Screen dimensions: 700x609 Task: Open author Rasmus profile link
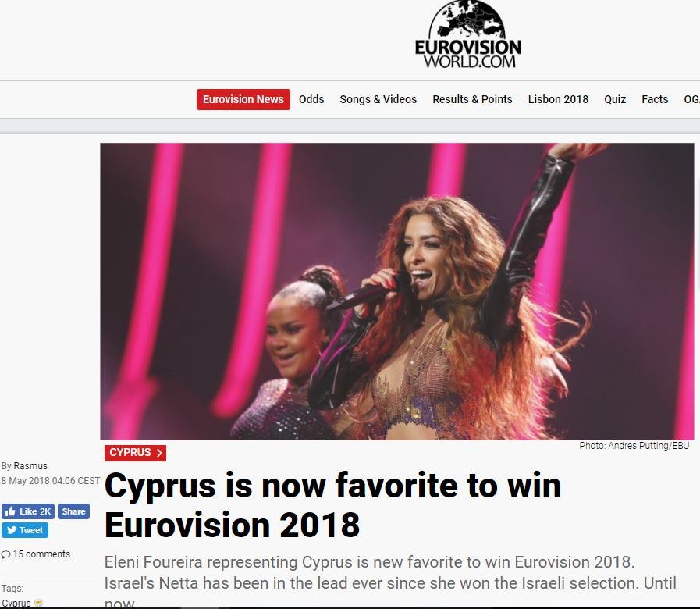pos(30,465)
